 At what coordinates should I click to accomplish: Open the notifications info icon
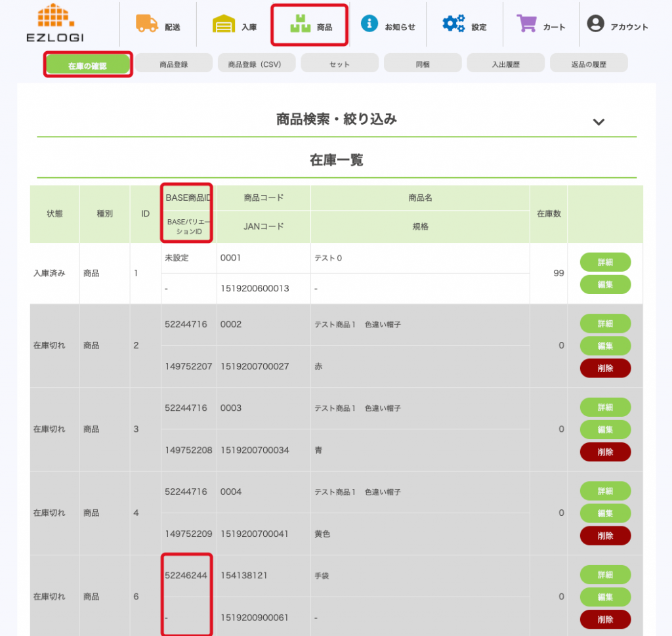370,24
